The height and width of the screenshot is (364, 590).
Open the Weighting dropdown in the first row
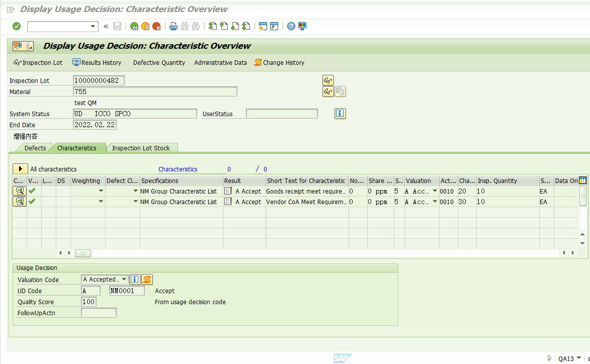pyautogui.click(x=101, y=191)
